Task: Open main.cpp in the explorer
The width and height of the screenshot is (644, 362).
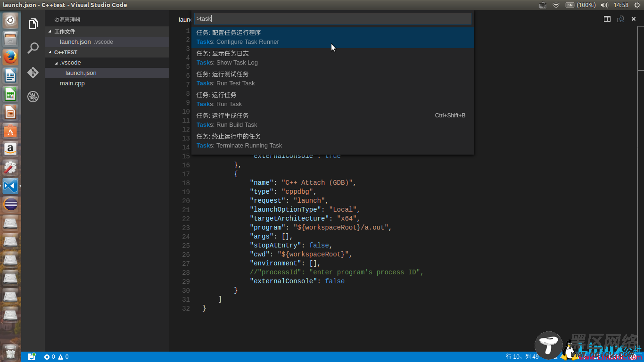Action: (107, 83)
